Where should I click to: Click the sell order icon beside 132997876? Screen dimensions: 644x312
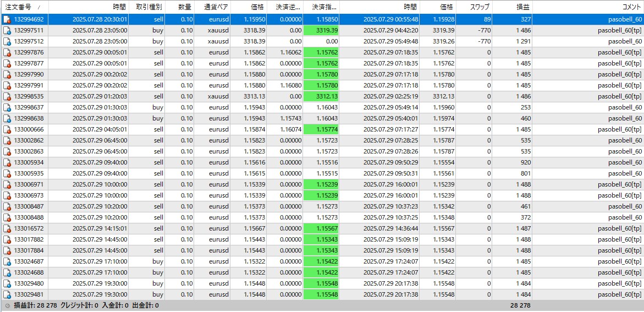click(7, 53)
